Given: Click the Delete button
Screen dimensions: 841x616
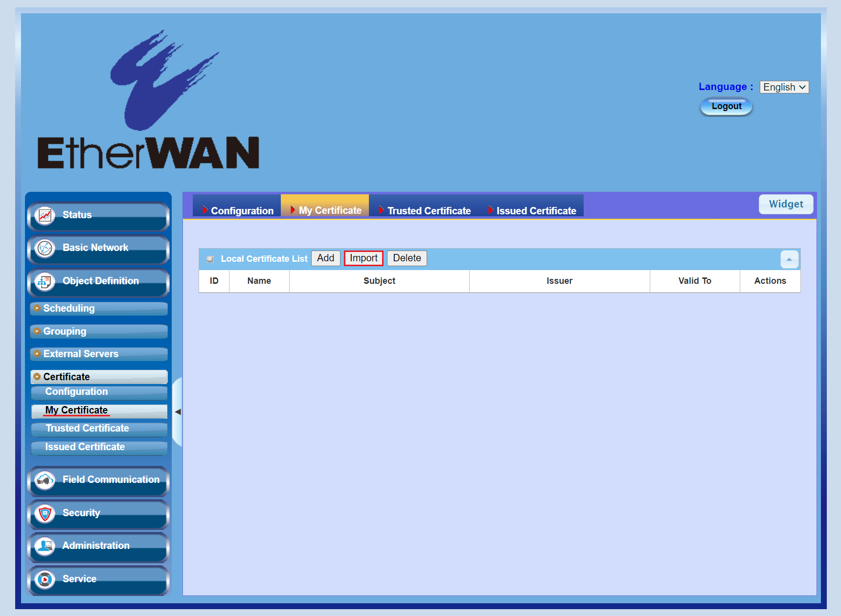Looking at the screenshot, I should coord(407,258).
